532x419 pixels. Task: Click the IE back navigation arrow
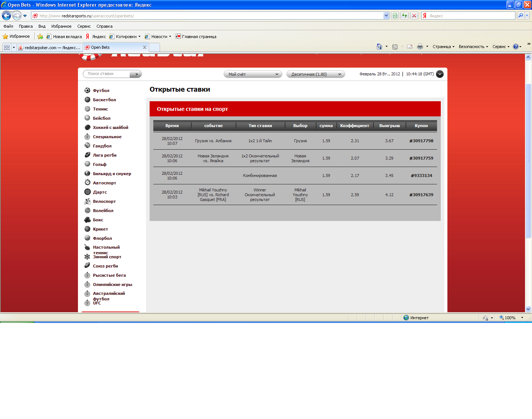pyautogui.click(x=7, y=16)
